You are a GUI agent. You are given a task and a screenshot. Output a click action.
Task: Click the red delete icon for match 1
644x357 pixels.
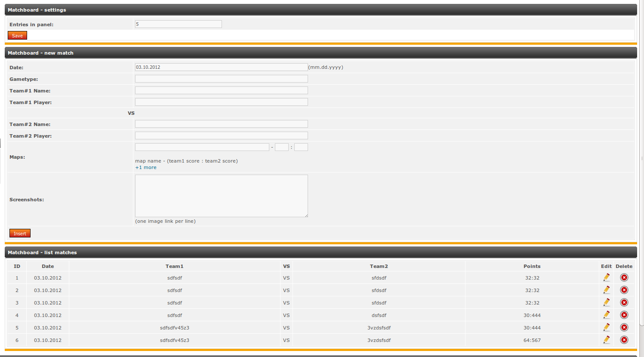point(624,277)
